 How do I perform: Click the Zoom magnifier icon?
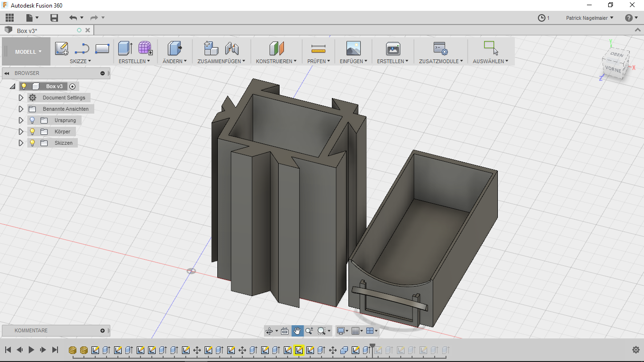click(x=309, y=331)
